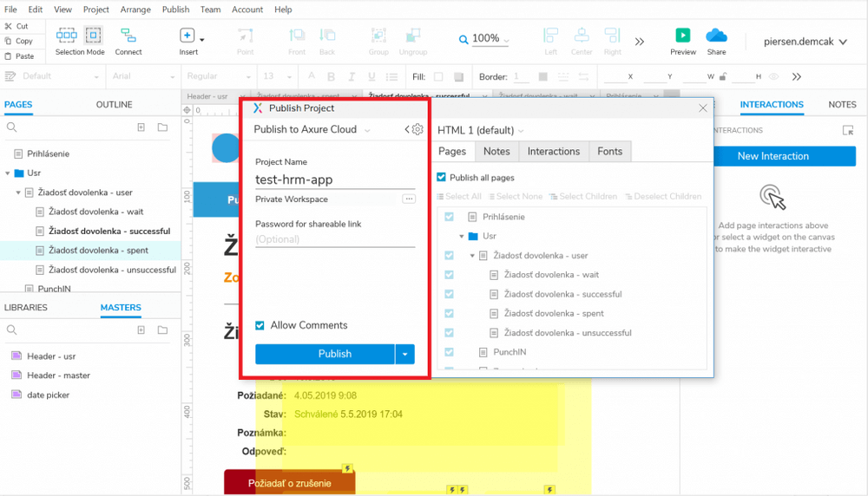Click the Password for shareable link field
The width and height of the screenshot is (868, 496).
click(335, 239)
